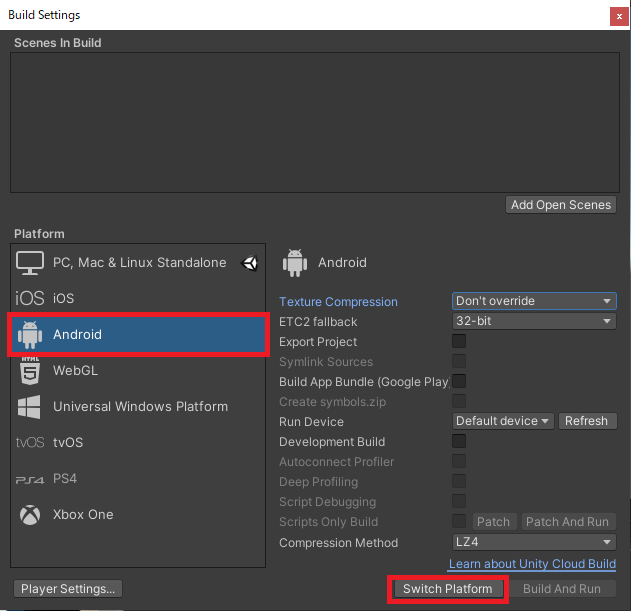Click the Compression Method label
This screenshot has height=611, width=631.
[338, 543]
